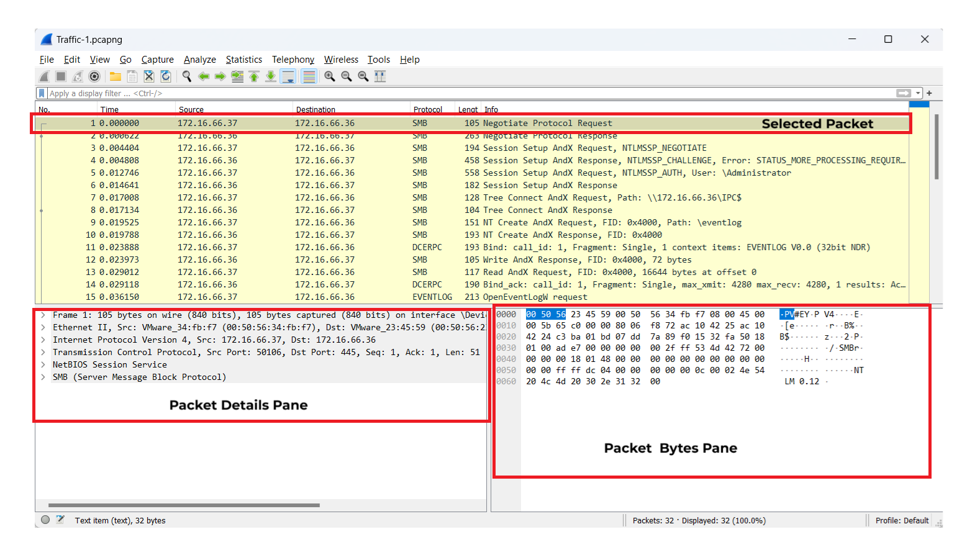Open the Telephony menu
The width and height of the screenshot is (980, 555).
click(293, 60)
